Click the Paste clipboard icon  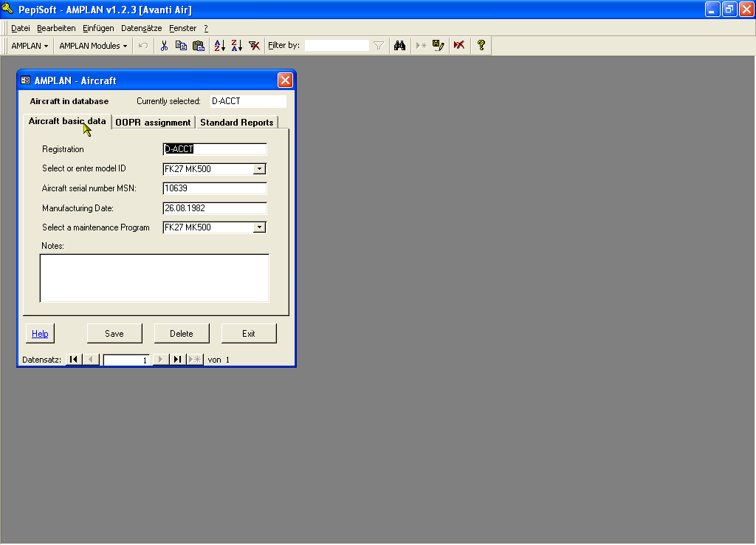(198, 46)
